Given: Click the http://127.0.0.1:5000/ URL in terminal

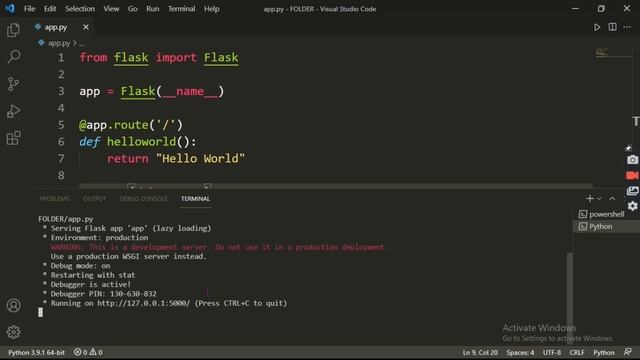Looking at the screenshot, I should tap(143, 303).
